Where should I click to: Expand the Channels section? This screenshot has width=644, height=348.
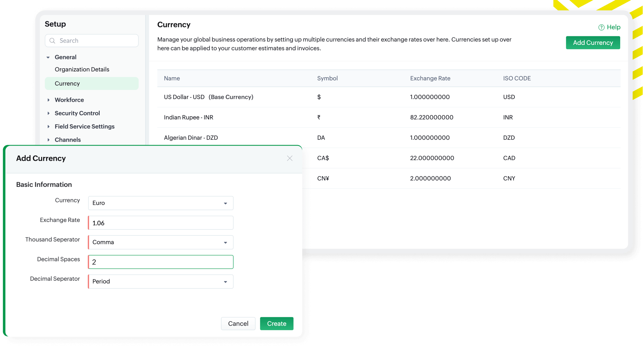(x=48, y=140)
